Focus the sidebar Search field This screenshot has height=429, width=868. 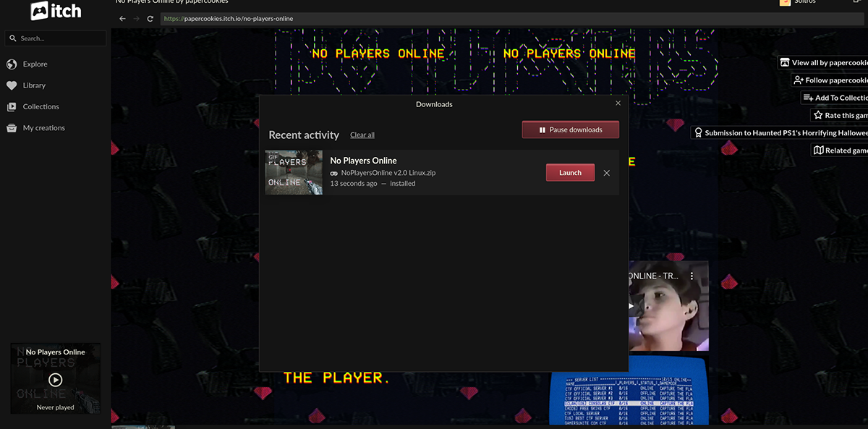tap(56, 38)
